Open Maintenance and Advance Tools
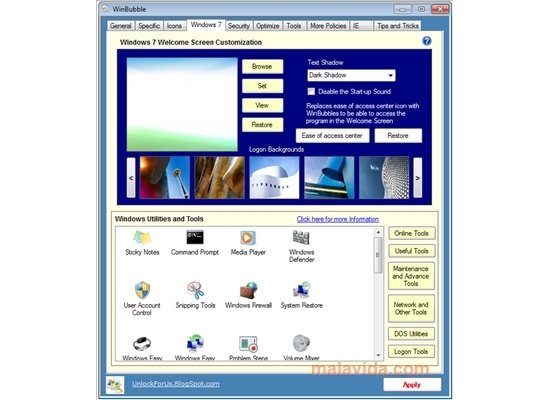The height and width of the screenshot is (400, 550). (x=411, y=276)
